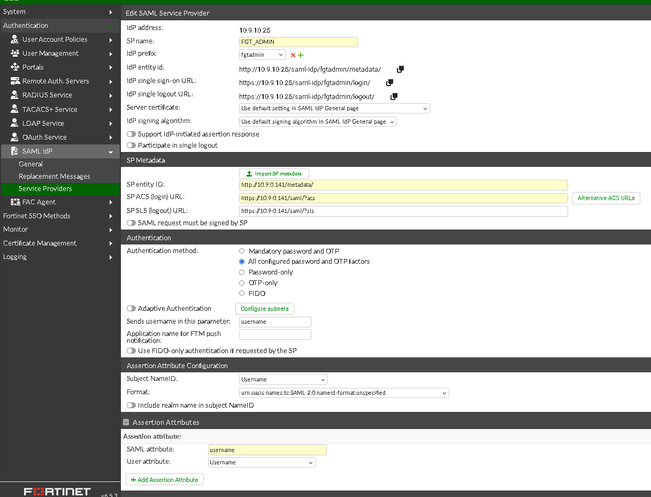Click the Import SP metadata button
Viewport: 651px width, 497px height.
point(274,173)
